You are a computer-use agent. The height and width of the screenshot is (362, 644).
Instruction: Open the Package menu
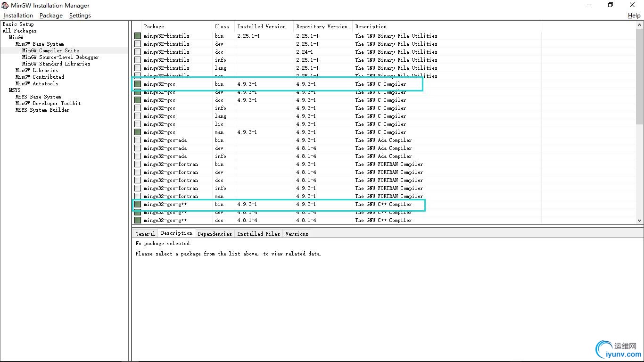coord(51,16)
